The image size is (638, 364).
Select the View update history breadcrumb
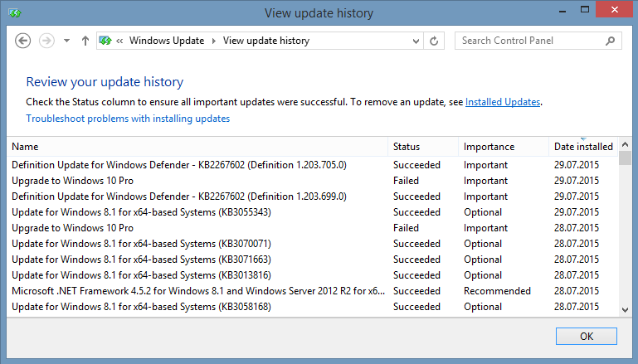(x=266, y=41)
